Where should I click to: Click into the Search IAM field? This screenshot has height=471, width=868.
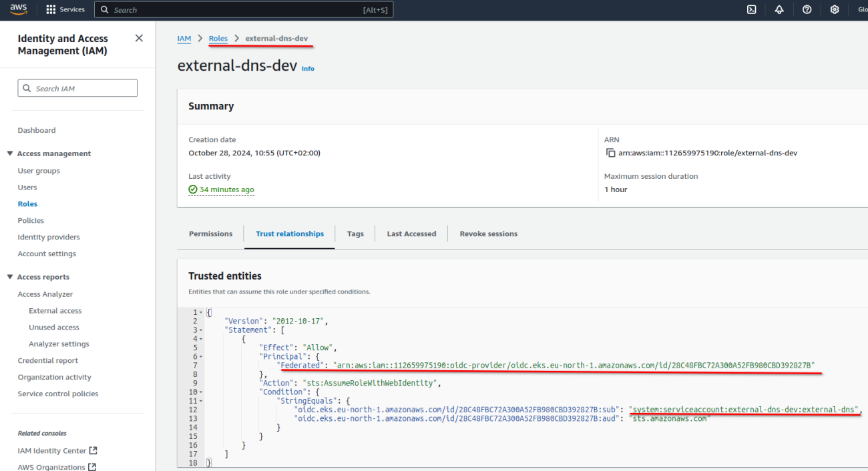tap(77, 88)
